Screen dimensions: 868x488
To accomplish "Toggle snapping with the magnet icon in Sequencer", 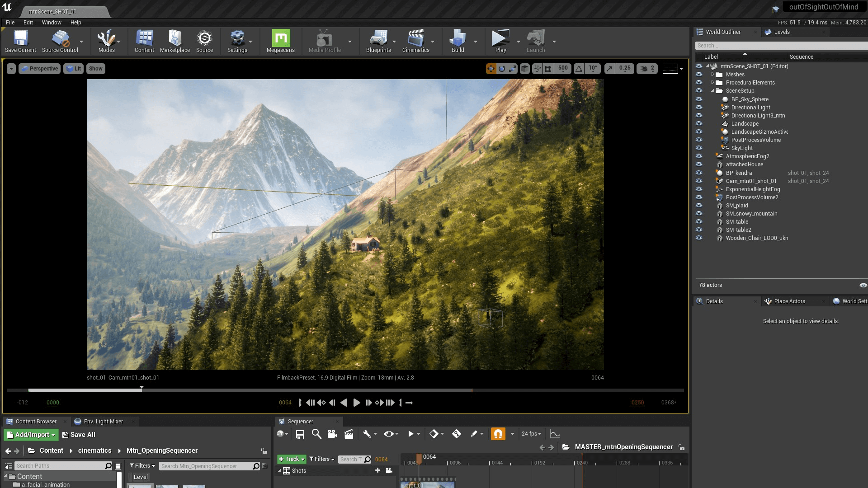I will coord(498,433).
